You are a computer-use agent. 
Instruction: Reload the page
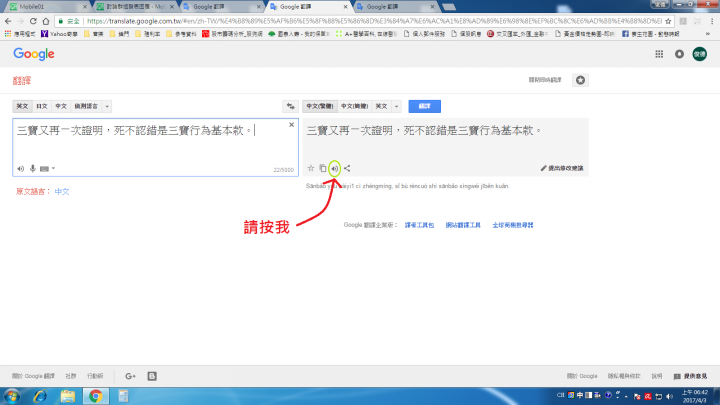click(33, 21)
